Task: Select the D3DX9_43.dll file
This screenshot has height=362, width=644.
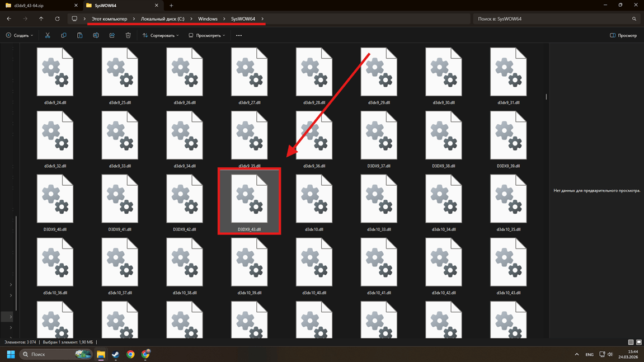Action: pos(249,201)
